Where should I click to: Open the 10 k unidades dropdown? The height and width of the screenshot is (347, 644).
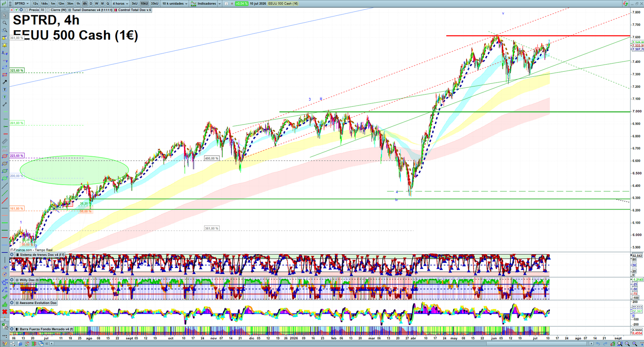pyautogui.click(x=175, y=4)
